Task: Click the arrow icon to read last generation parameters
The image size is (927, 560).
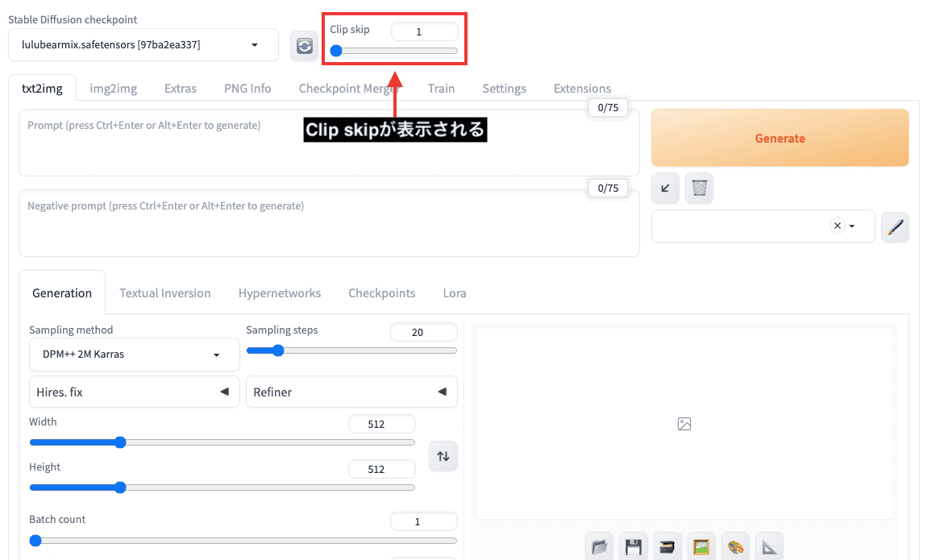Action: click(665, 189)
